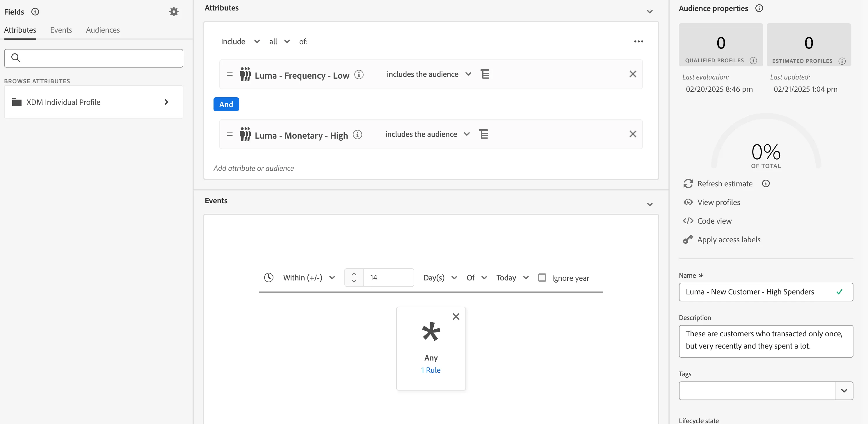The width and height of the screenshot is (868, 424).
Task: Click the list icon in the Luma - Frequency - Low row
Action: [x=485, y=74]
